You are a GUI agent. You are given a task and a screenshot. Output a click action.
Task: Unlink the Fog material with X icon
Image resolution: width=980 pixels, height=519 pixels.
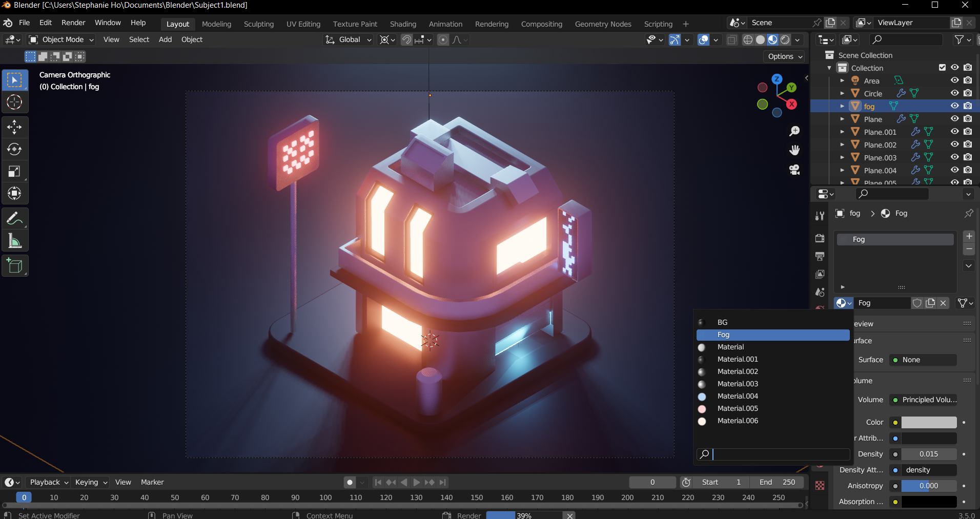coord(943,303)
